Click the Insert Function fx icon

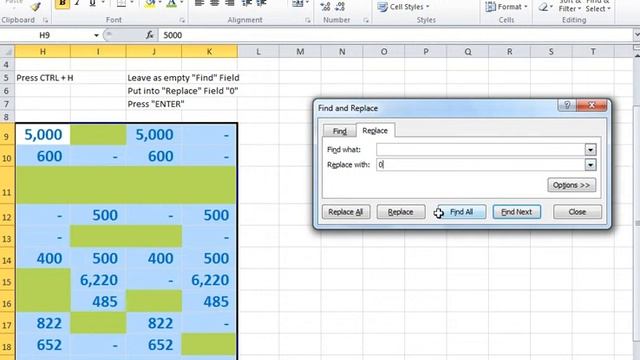click(150, 36)
